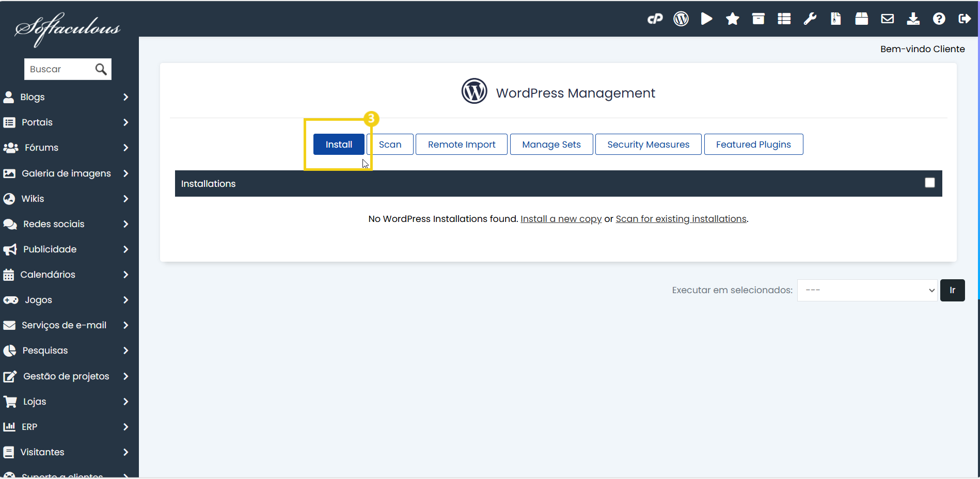Screen dimensions: 980x479
Task: Expand the Publicidade category chevron
Action: (126, 249)
